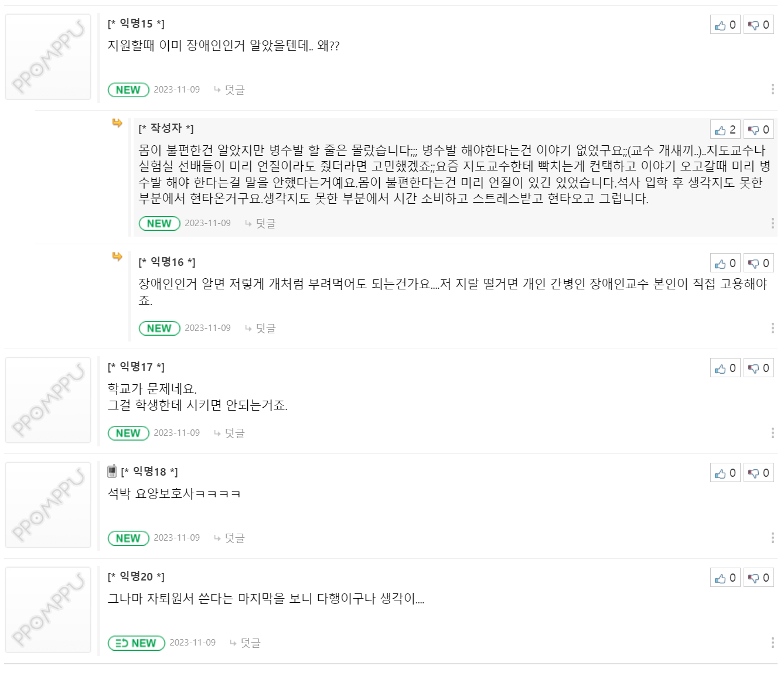
Task: Click the 익명17 profile thumbnail
Action: tap(48, 400)
